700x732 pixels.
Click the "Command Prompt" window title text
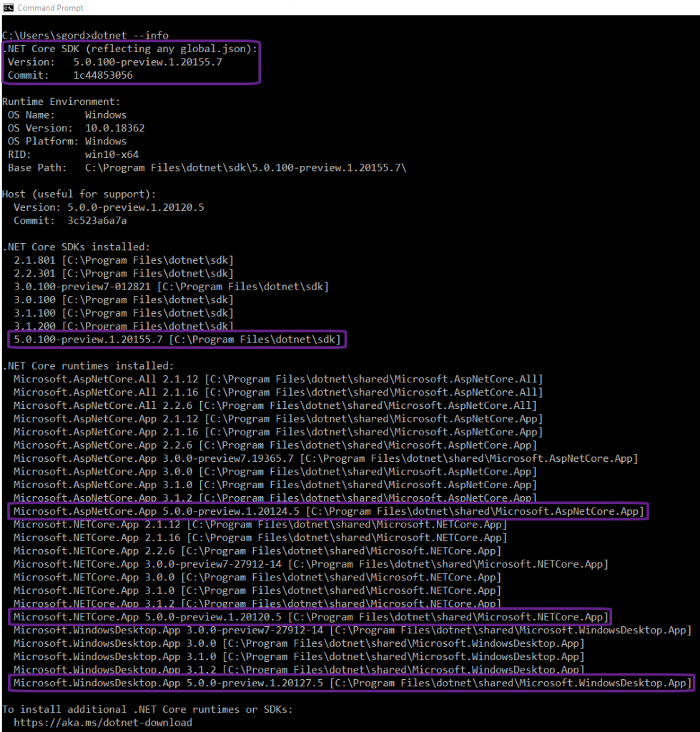[x=50, y=8]
